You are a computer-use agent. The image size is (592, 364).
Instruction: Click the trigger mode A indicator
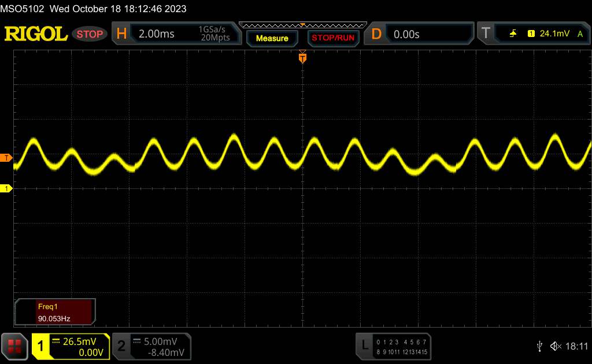point(580,34)
